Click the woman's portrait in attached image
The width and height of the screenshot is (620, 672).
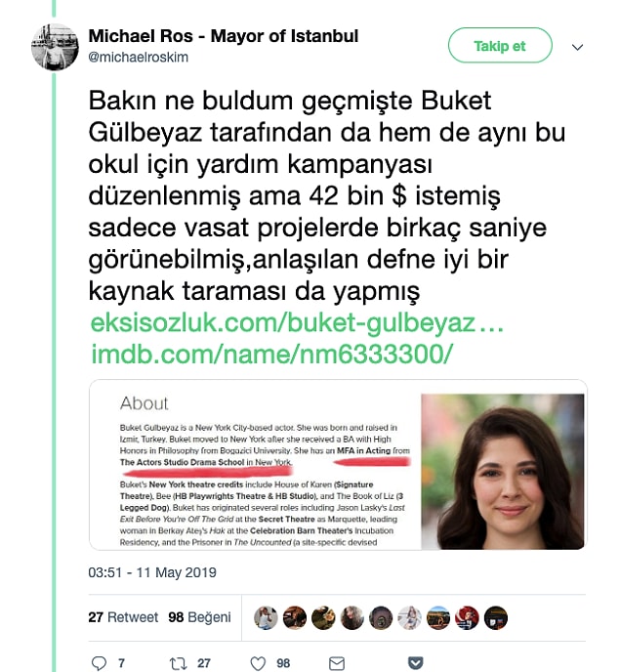pos(503,472)
